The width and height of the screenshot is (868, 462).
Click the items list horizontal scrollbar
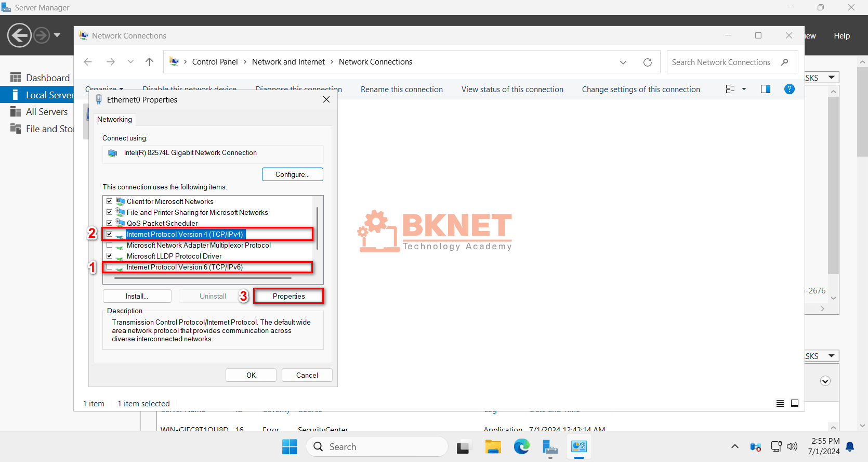[x=203, y=278]
